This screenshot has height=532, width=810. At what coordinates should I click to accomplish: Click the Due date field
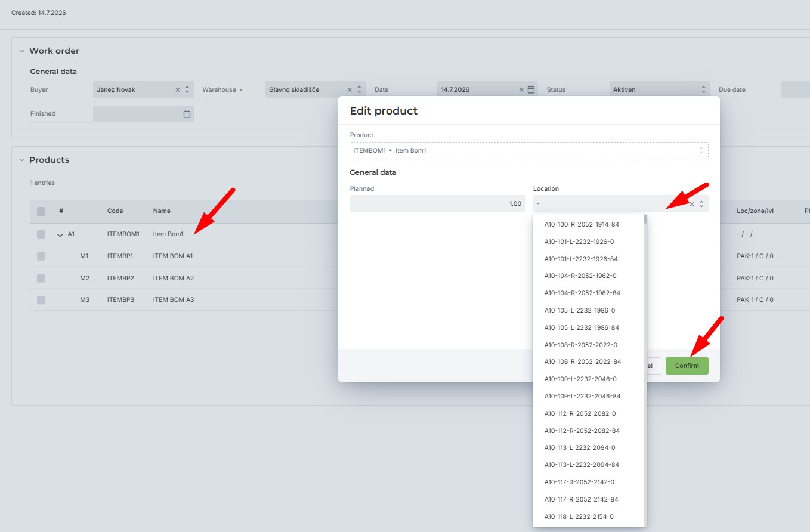(x=796, y=89)
